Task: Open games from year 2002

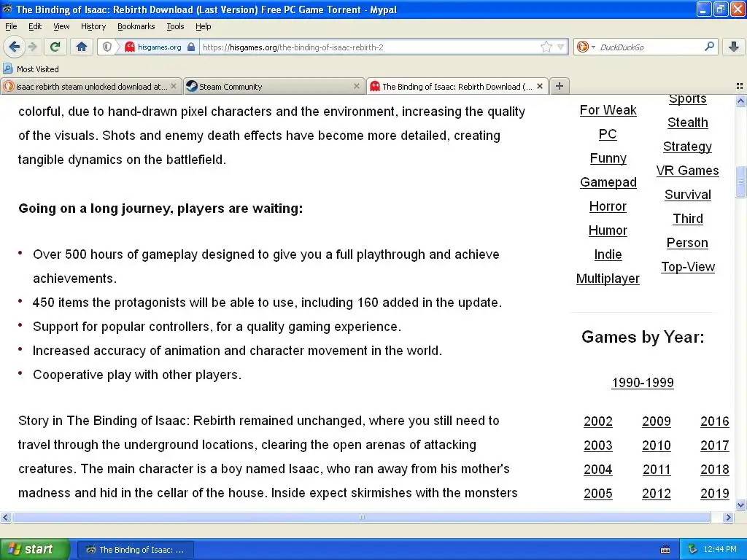Action: [x=598, y=421]
